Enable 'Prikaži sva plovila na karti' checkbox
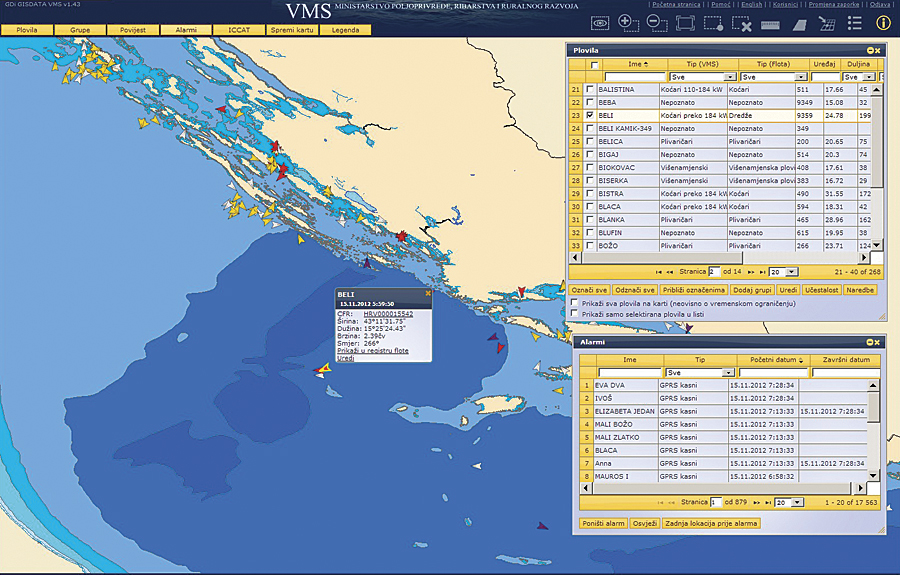Viewport: 900px width, 575px height. click(574, 303)
